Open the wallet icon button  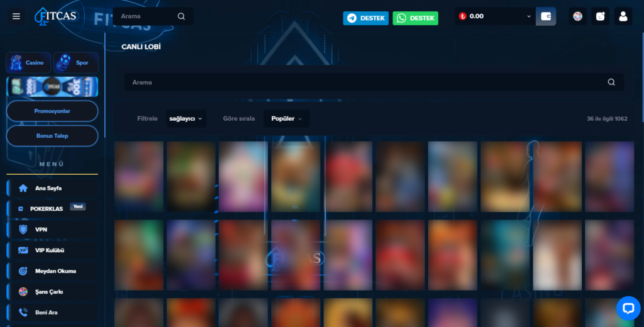(x=546, y=16)
